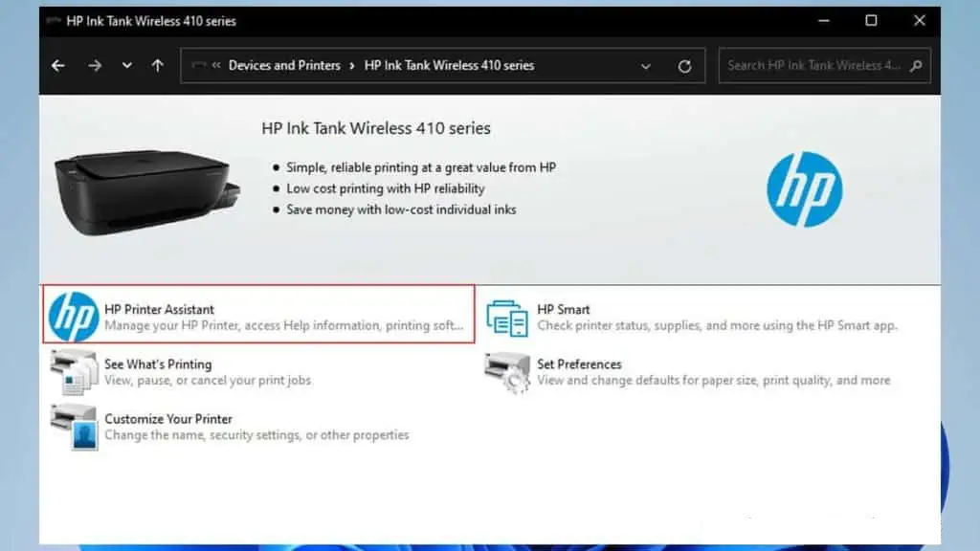Image resolution: width=980 pixels, height=551 pixels.
Task: Click 'Simple, reliable printing' bullet text
Action: click(421, 167)
